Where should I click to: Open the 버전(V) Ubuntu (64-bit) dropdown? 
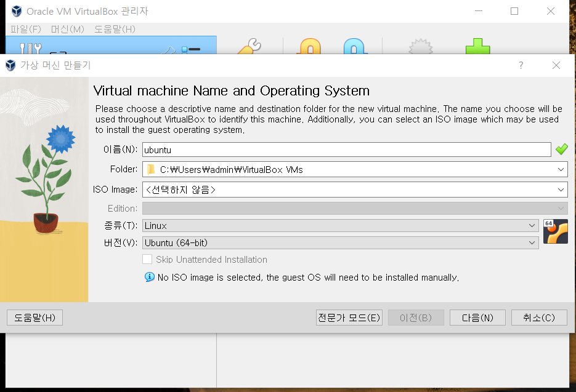click(340, 242)
